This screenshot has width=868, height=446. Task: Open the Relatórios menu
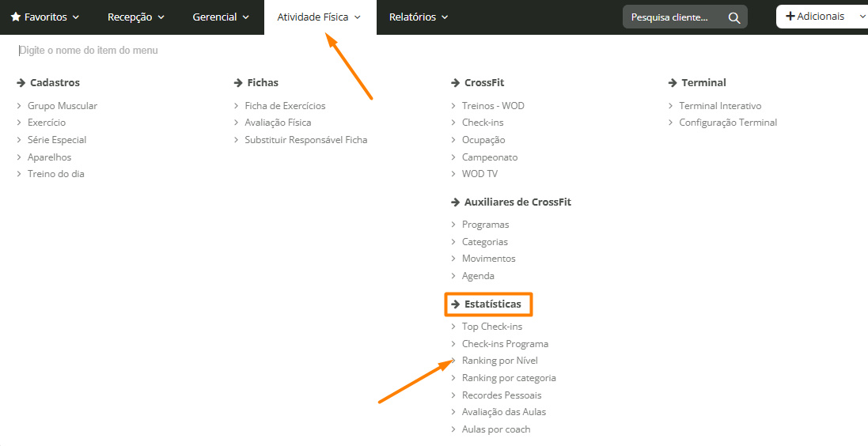click(419, 17)
